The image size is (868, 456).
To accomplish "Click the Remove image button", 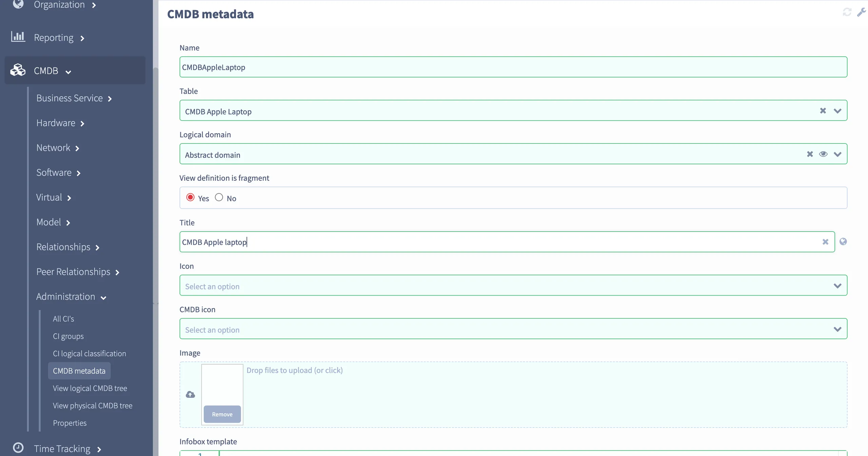I will coord(222,414).
